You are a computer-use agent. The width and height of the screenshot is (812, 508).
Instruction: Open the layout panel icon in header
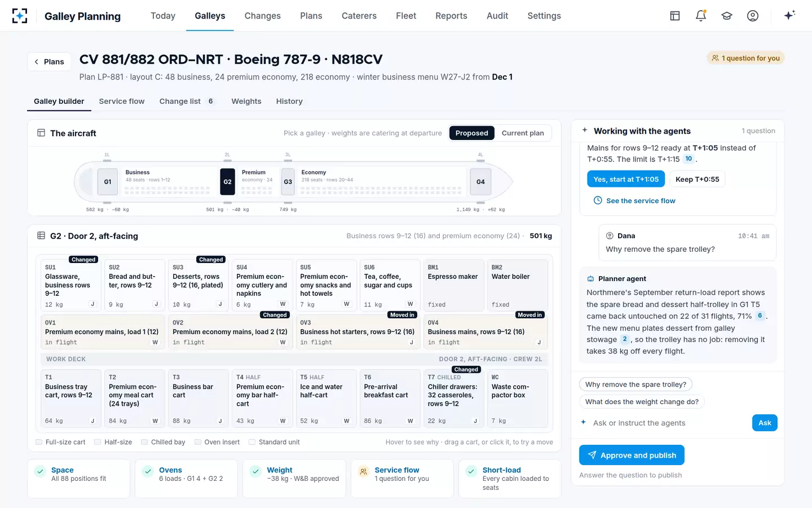click(x=675, y=16)
